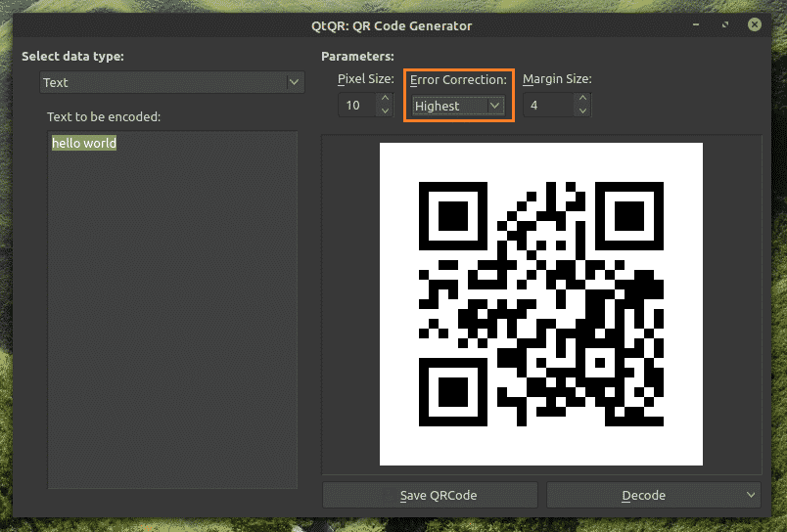787x532 pixels.
Task: Click inside the Pixel Size number field
Action: [356, 106]
